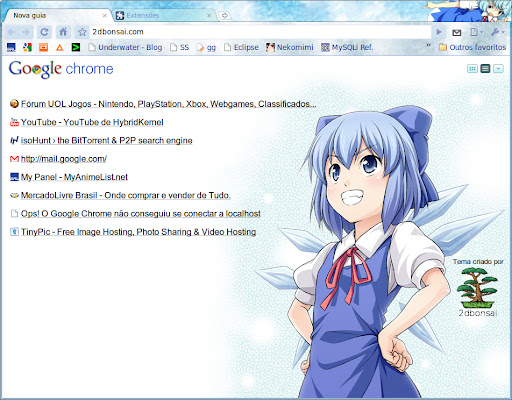This screenshot has height=400, width=512.
Task: Bookmark this page with the star icon
Action: pos(82,32)
